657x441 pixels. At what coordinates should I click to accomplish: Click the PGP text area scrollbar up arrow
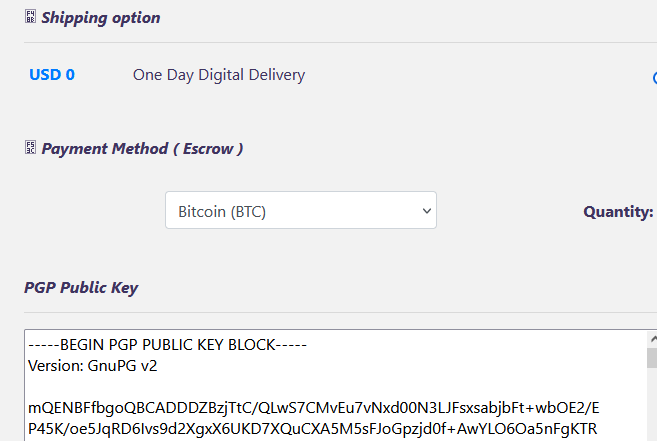coord(651,339)
